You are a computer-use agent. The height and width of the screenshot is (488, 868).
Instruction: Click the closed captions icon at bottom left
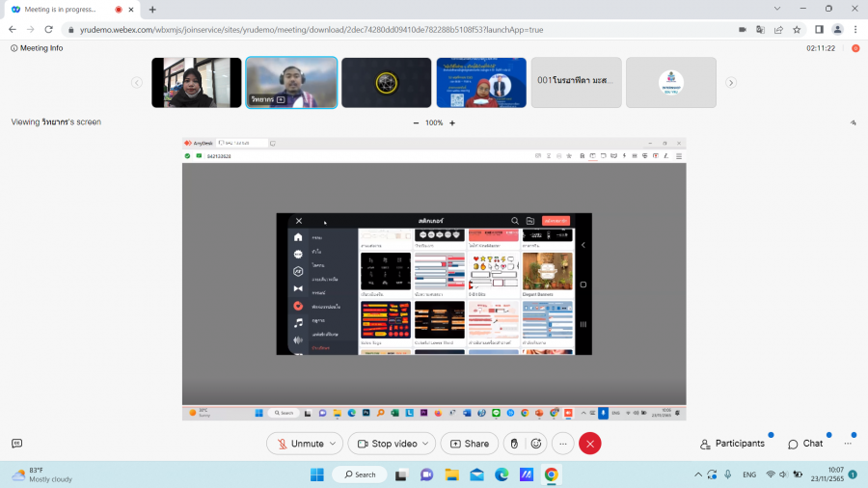(16, 444)
